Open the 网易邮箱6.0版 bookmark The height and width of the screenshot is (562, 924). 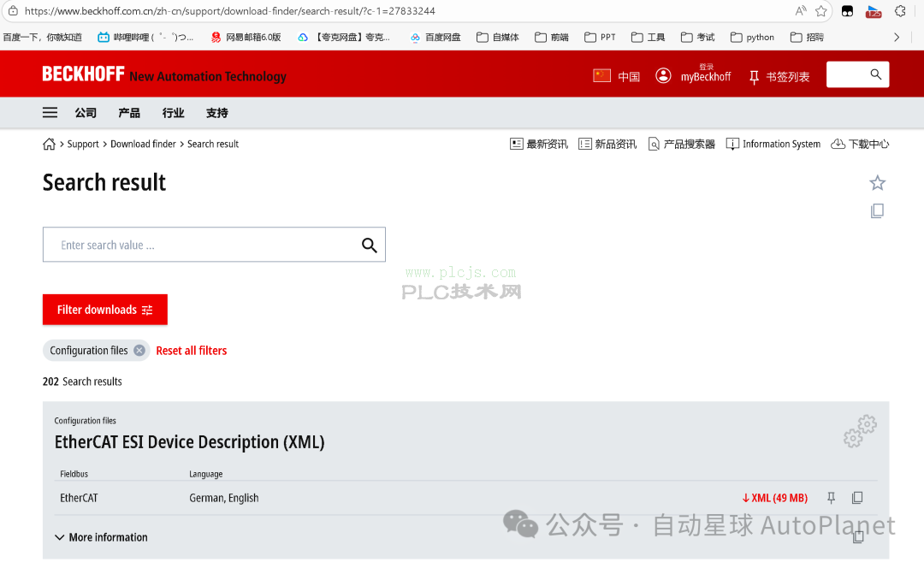tap(246, 37)
